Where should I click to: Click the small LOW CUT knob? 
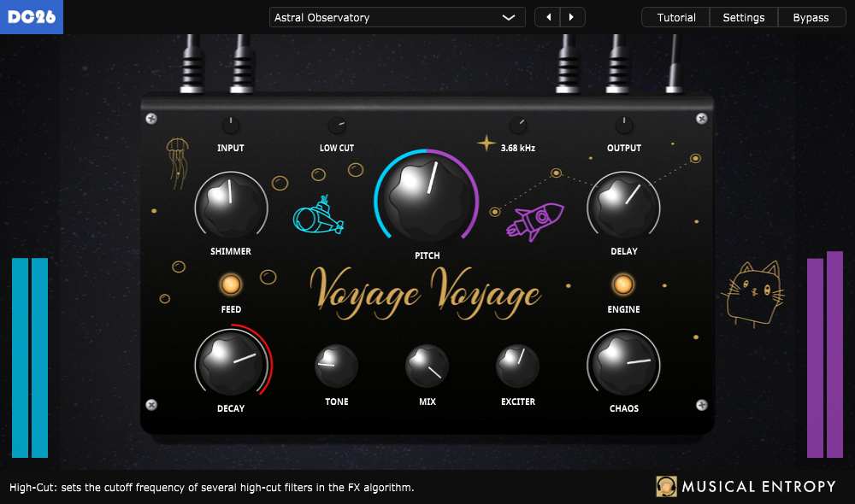click(x=336, y=126)
